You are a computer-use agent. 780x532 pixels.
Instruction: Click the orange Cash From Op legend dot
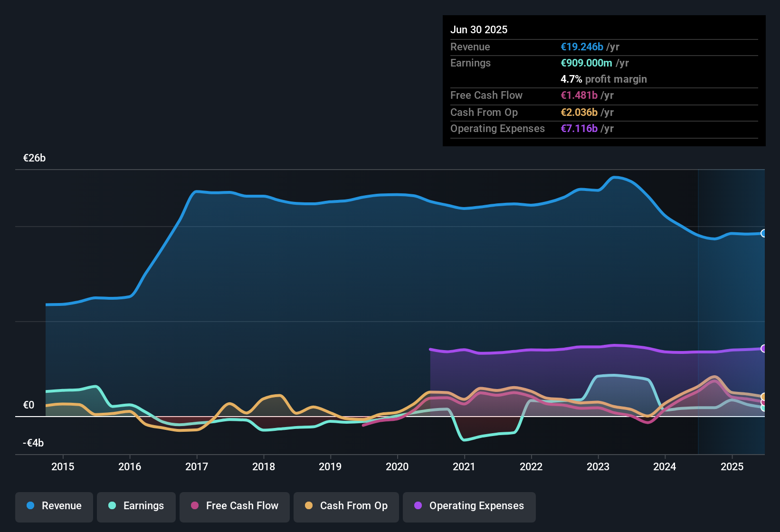click(x=309, y=506)
